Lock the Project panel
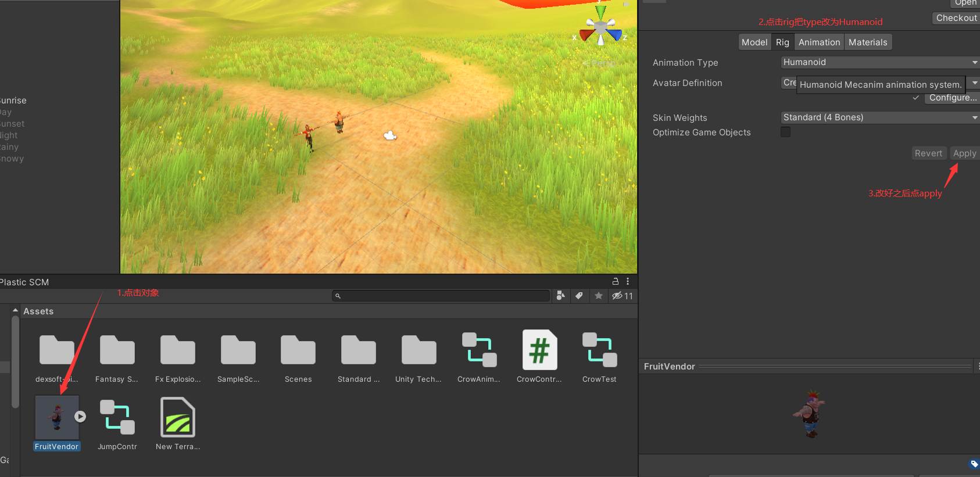980x477 pixels. (x=616, y=281)
